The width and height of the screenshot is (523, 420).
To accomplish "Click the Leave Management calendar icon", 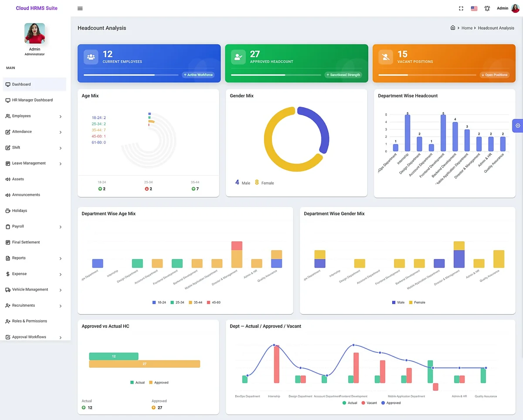I will 8,163.
